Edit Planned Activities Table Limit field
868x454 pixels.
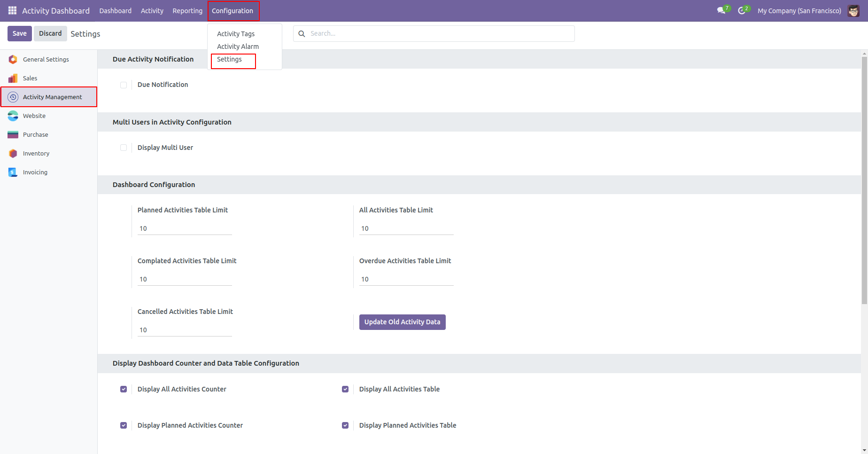click(185, 228)
